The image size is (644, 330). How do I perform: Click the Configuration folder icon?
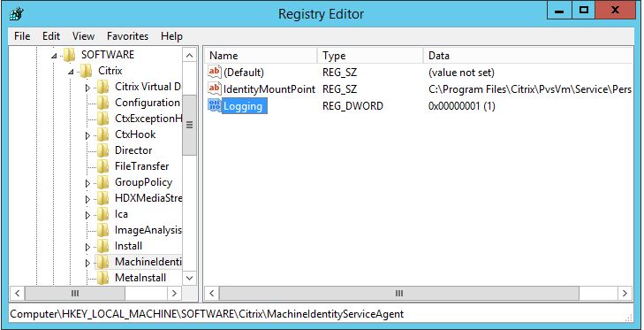(x=102, y=103)
